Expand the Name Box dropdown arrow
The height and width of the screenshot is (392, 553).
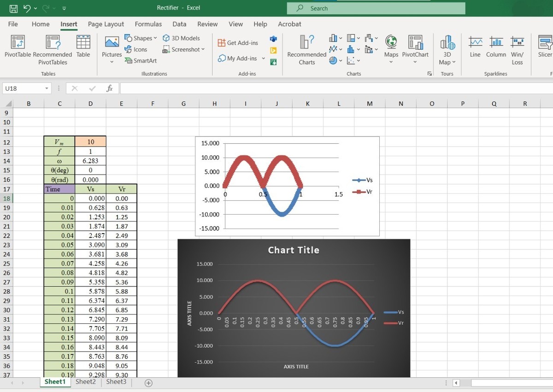click(x=47, y=88)
